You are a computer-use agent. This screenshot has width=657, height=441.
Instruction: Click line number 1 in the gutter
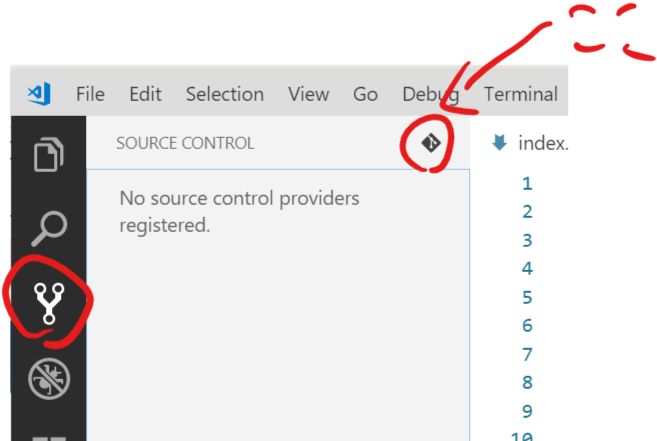[x=527, y=183]
